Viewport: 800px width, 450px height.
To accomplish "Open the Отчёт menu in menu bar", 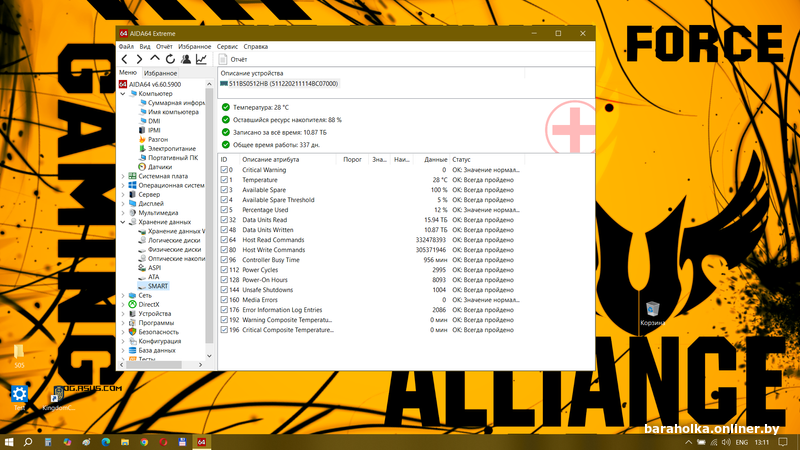I will 164,46.
